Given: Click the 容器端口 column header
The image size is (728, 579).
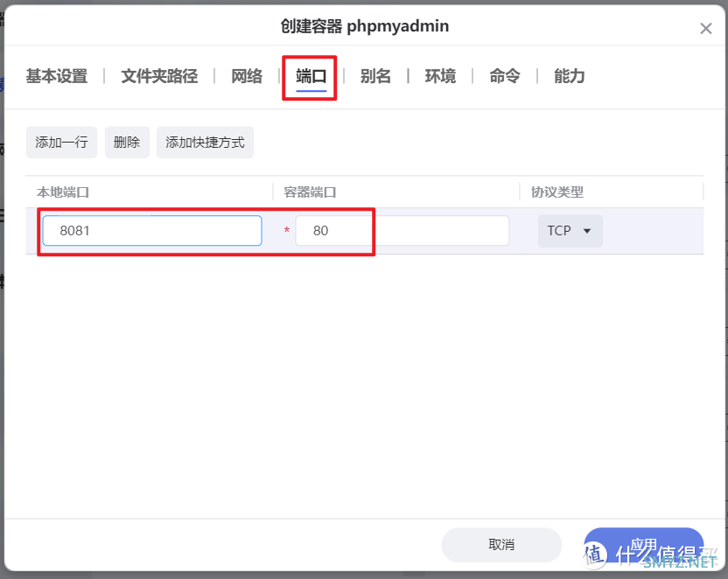Looking at the screenshot, I should (310, 192).
